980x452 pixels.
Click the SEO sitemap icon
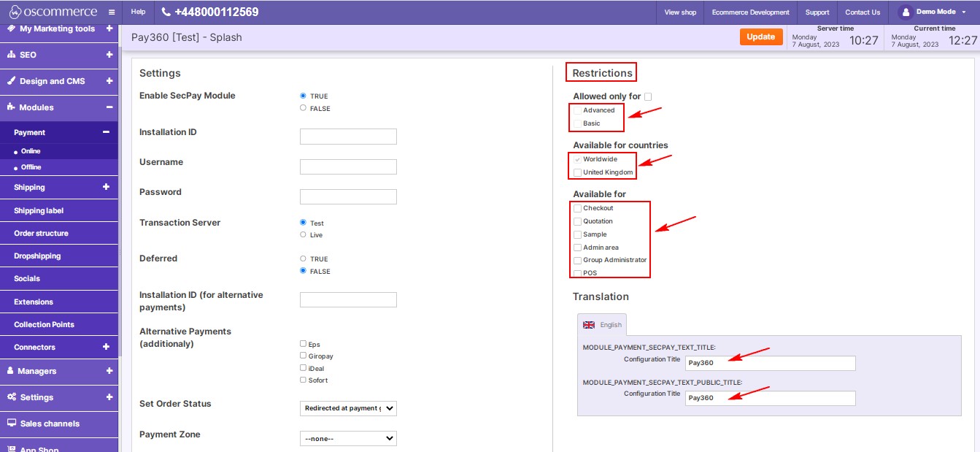11,55
